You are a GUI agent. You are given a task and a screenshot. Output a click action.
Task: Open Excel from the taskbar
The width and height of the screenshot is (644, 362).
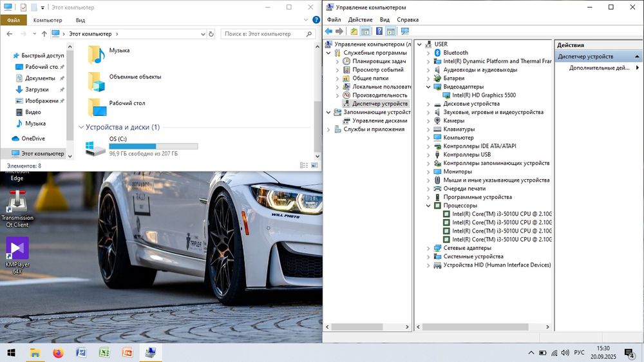[104, 352]
